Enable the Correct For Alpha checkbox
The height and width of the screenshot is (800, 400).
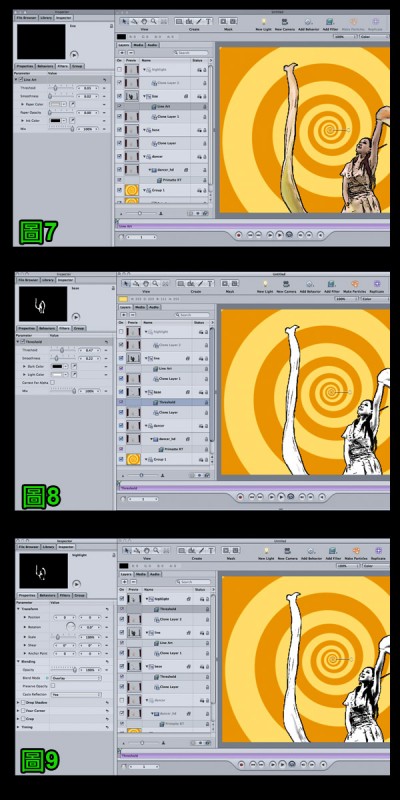tap(53, 382)
